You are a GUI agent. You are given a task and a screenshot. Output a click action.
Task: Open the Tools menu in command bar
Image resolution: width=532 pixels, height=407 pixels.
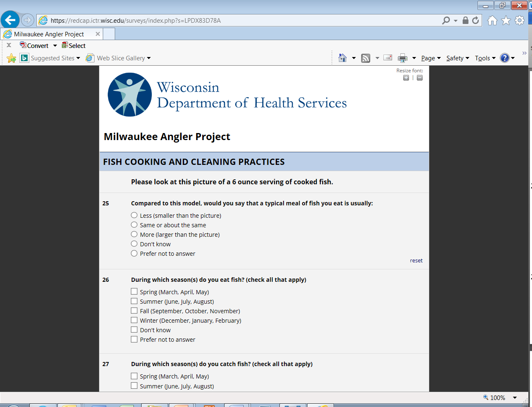(485, 58)
